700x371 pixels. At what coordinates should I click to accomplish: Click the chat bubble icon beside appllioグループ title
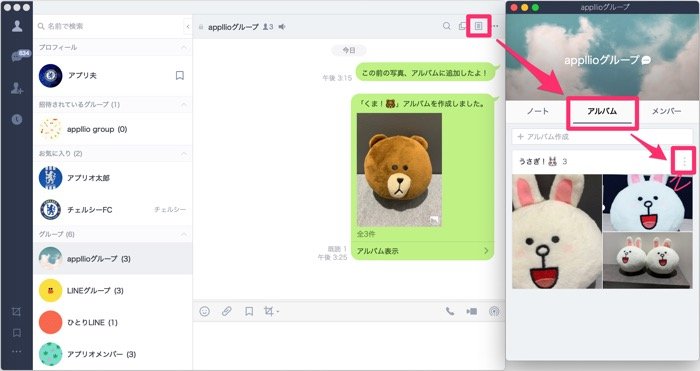pos(646,60)
